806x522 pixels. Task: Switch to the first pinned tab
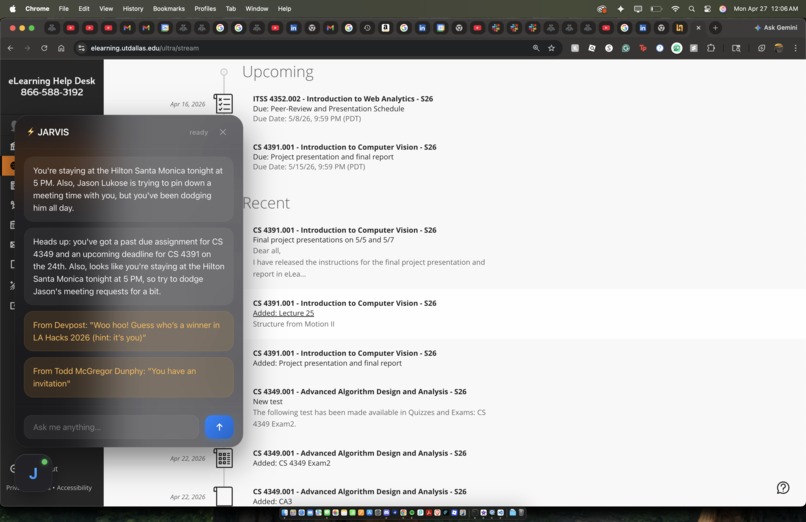[52, 28]
